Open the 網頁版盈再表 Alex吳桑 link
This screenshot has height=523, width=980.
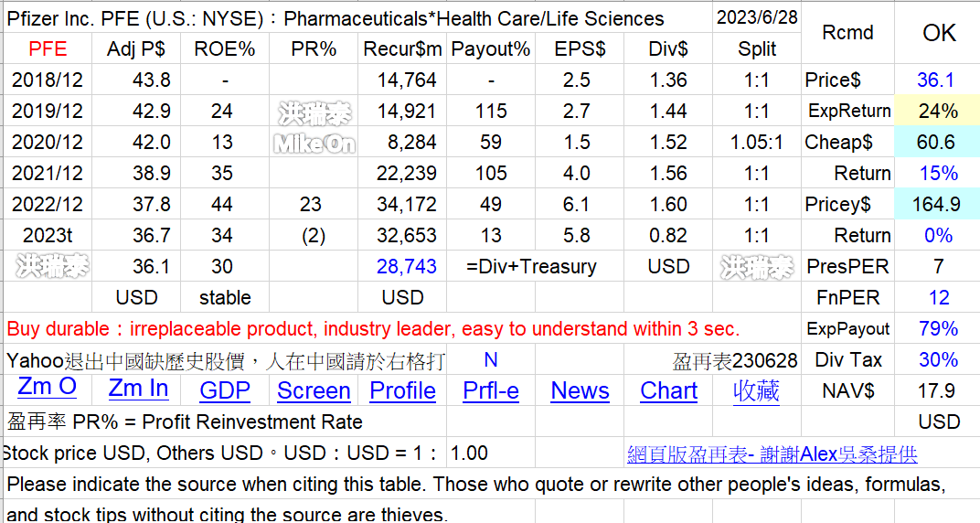coord(772,454)
